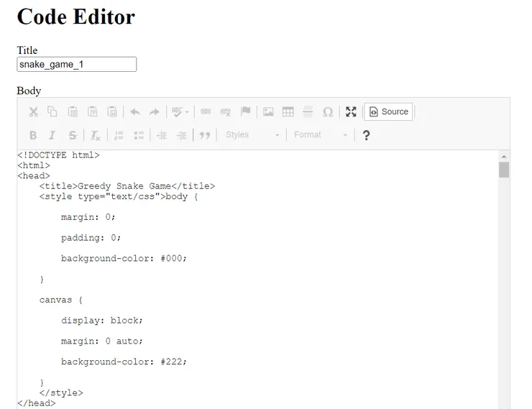Click the 'canvas {' line

pyautogui.click(x=60, y=300)
